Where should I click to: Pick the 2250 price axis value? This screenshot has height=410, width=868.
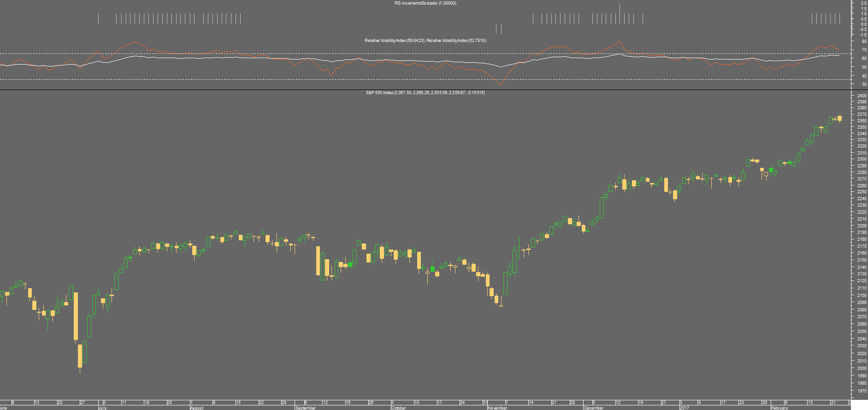(x=862, y=192)
